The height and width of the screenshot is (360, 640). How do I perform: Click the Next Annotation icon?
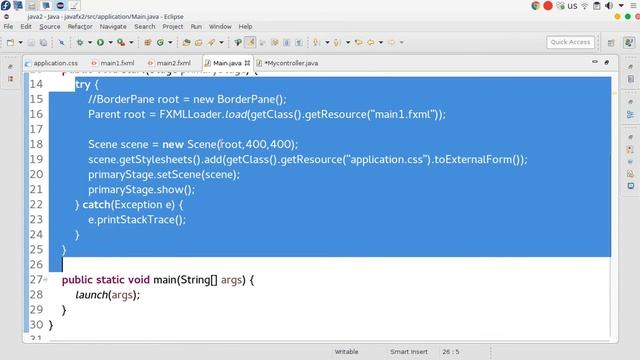pyautogui.click(x=317, y=42)
